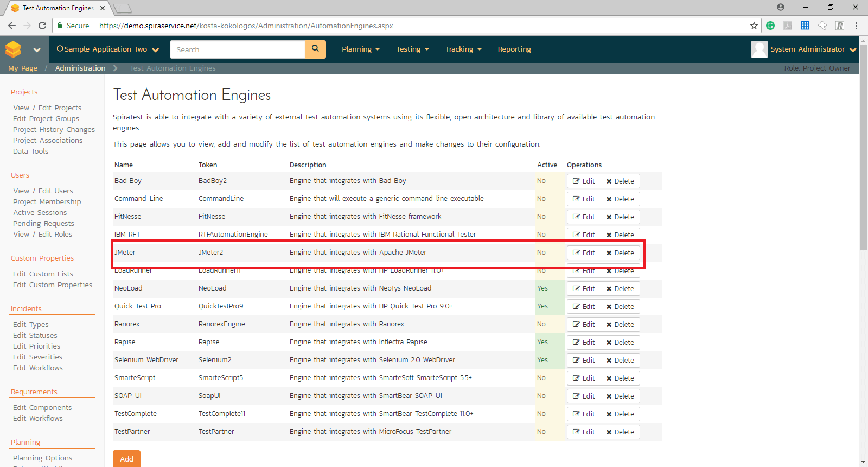868x467 pixels.
Task: Edit the NeoLoad engine
Action: [584, 289]
